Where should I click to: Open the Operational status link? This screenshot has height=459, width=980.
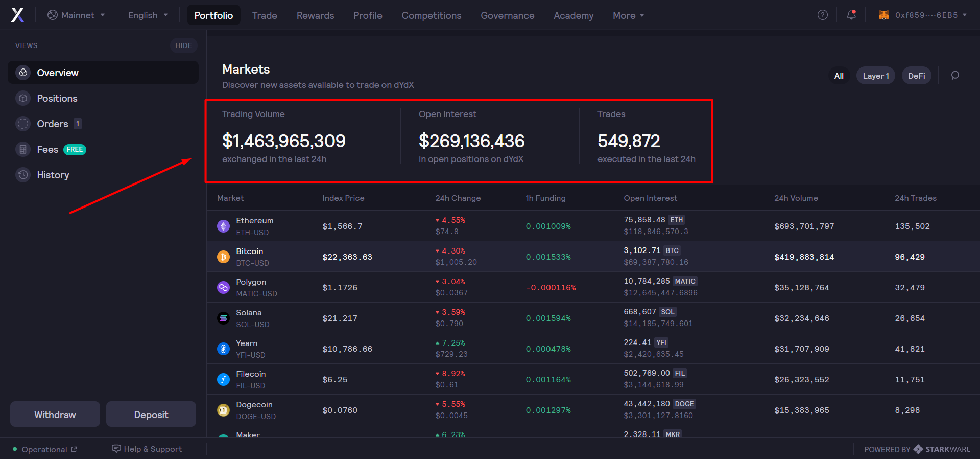click(x=44, y=449)
